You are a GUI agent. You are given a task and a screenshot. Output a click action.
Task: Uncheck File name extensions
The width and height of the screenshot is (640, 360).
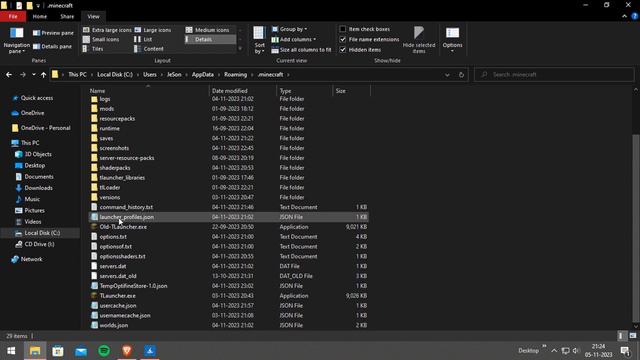[343, 39]
